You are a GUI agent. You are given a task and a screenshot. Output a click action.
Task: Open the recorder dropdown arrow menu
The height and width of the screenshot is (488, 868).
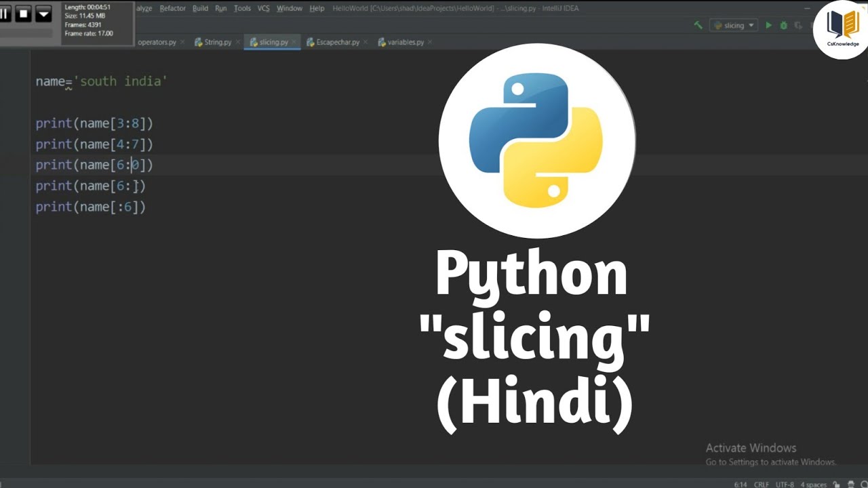click(x=43, y=13)
